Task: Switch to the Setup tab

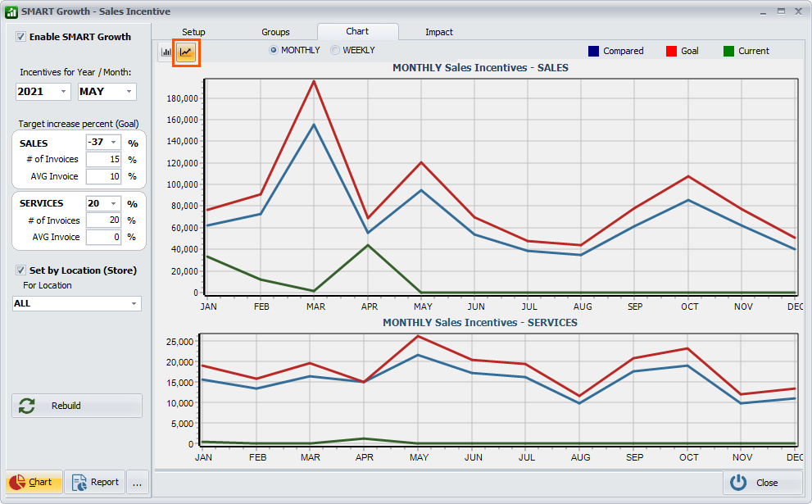Action: tap(193, 32)
